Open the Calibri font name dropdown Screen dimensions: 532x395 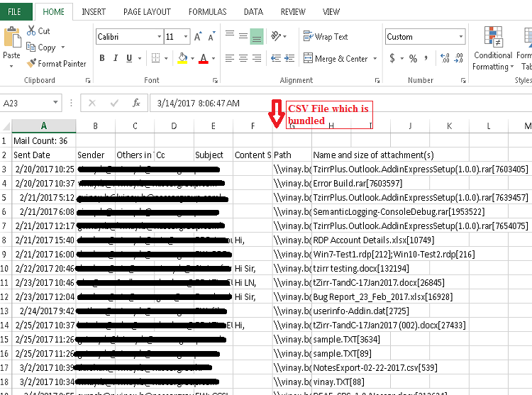click(159, 37)
